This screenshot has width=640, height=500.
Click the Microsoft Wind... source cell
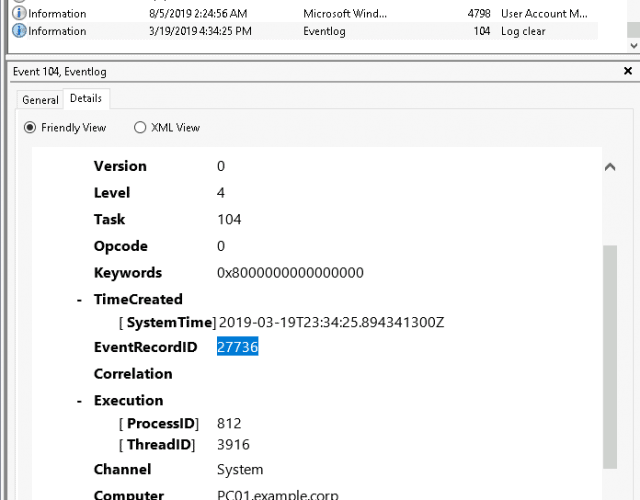coord(345,13)
